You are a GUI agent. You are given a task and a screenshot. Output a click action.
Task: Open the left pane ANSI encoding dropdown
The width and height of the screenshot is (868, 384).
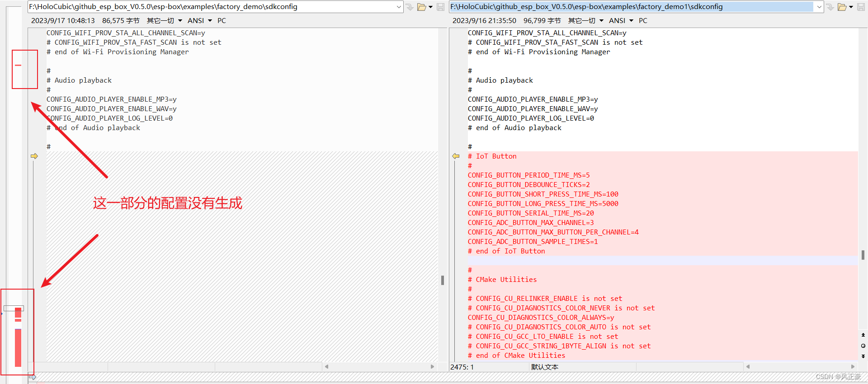(200, 21)
